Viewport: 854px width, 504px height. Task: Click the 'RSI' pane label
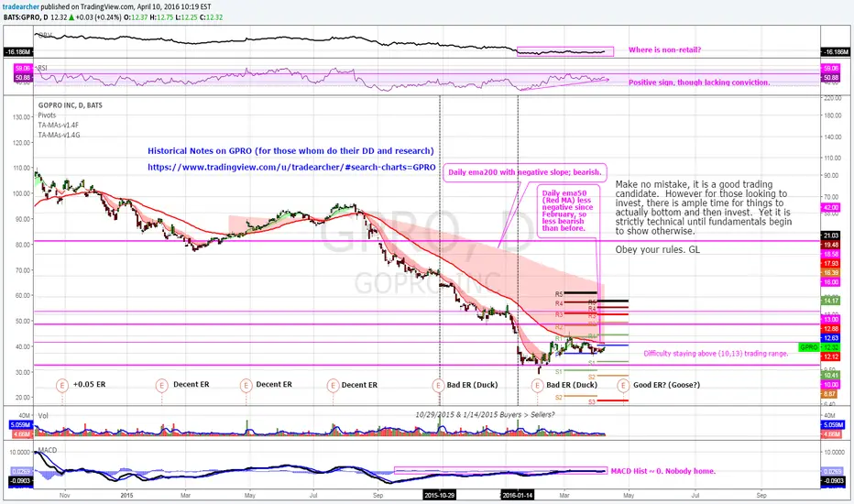point(42,68)
